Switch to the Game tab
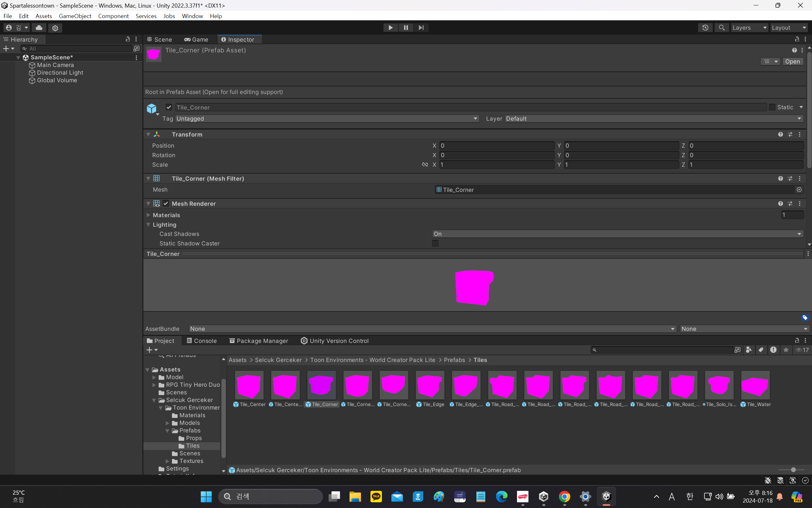 196,39
